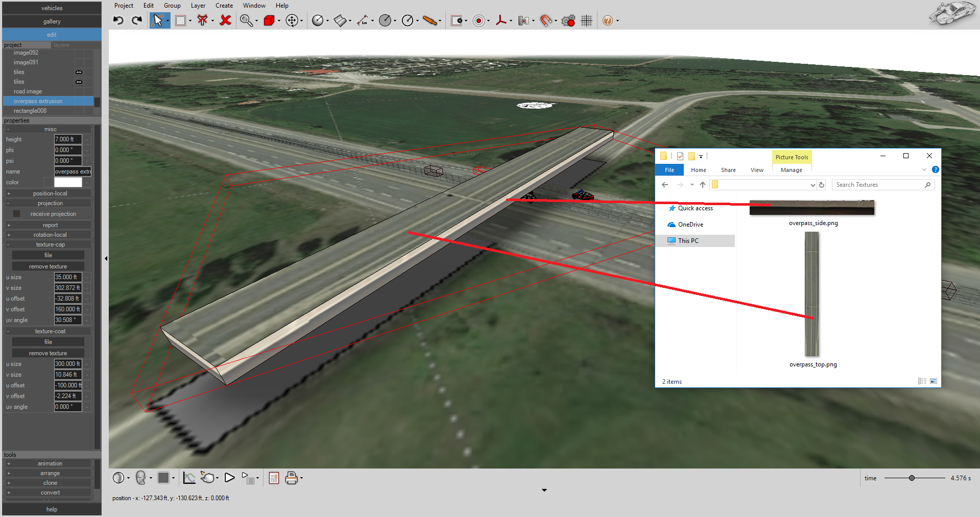The height and width of the screenshot is (517, 980).
Task: Collapse the texture-cap section
Action: [7, 244]
